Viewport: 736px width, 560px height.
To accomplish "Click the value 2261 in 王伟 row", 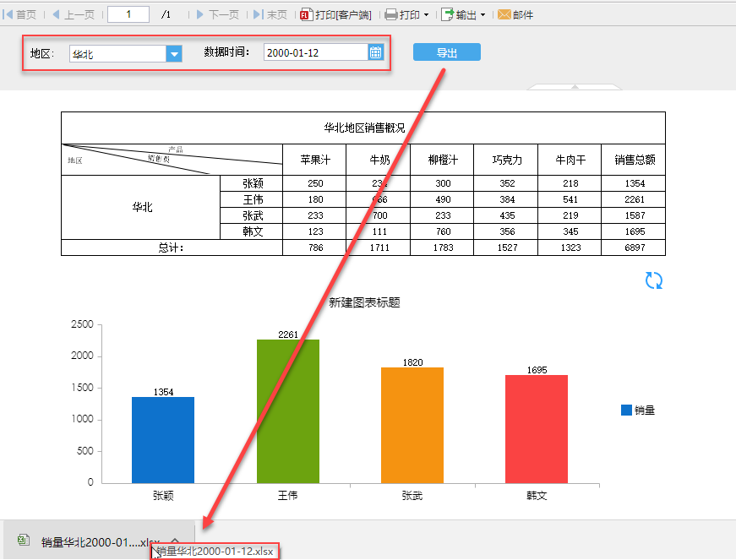I will coord(635,199).
